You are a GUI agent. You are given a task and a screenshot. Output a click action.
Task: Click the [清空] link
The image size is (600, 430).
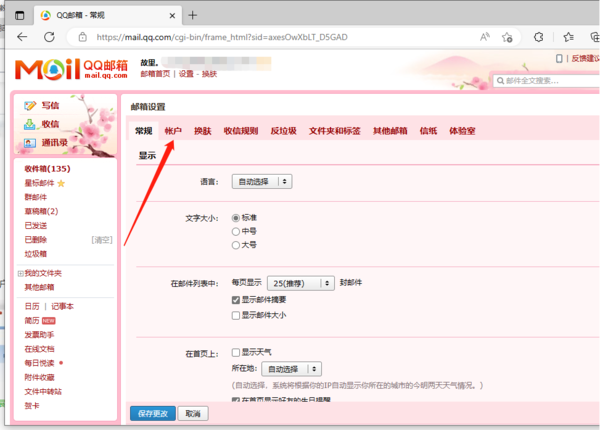click(x=102, y=240)
